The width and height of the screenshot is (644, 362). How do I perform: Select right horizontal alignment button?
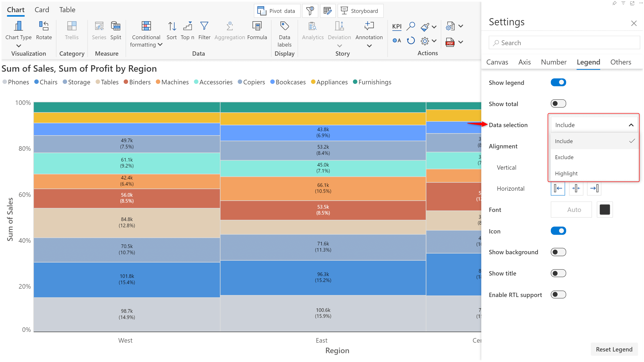(x=594, y=188)
